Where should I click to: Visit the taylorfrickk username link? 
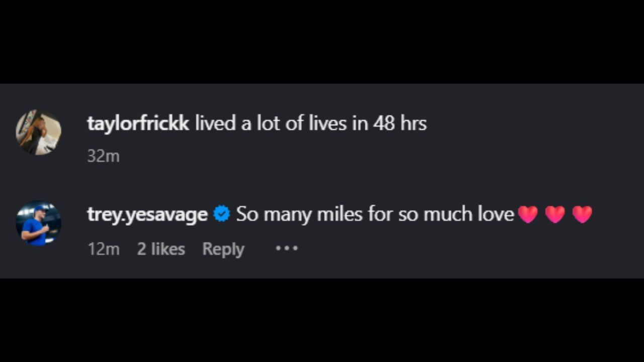[x=138, y=123]
